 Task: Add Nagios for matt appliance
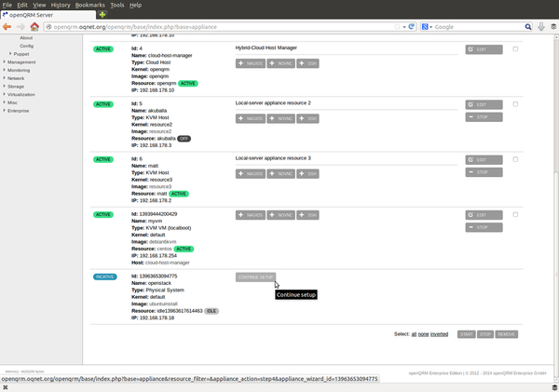point(251,174)
